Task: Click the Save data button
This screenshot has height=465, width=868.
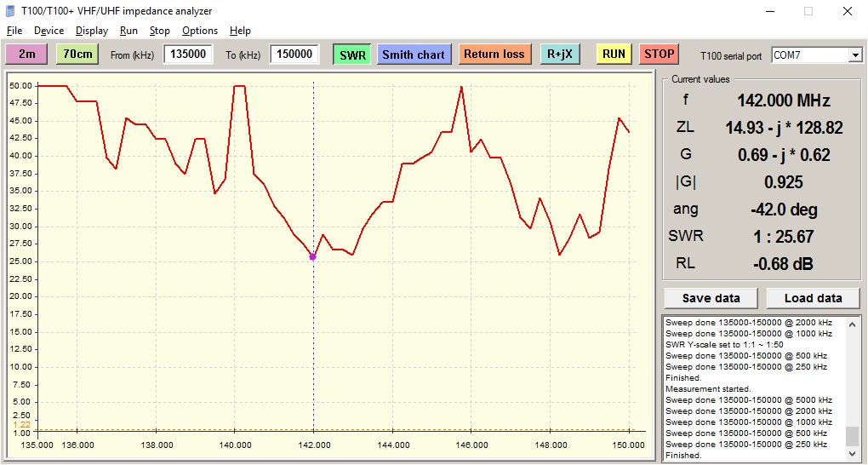Action: (x=711, y=298)
